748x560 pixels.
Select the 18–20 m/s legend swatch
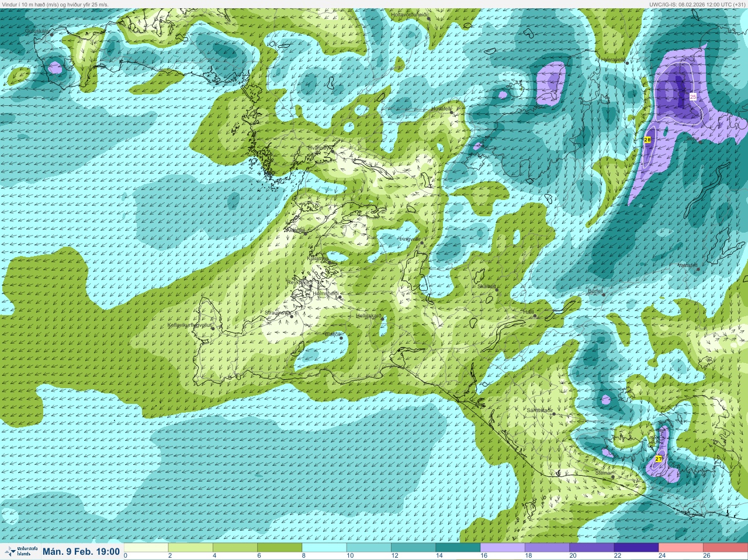[x=546, y=548]
